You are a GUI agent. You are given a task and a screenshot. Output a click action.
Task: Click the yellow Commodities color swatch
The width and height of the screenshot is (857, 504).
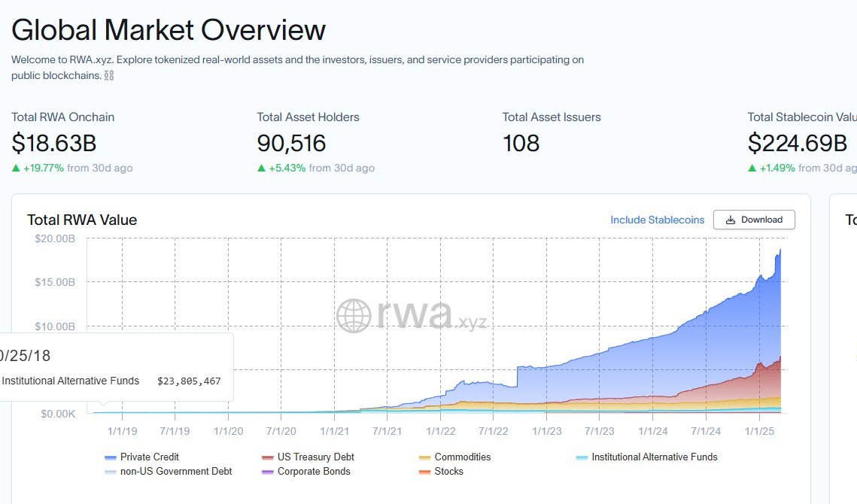[424, 457]
